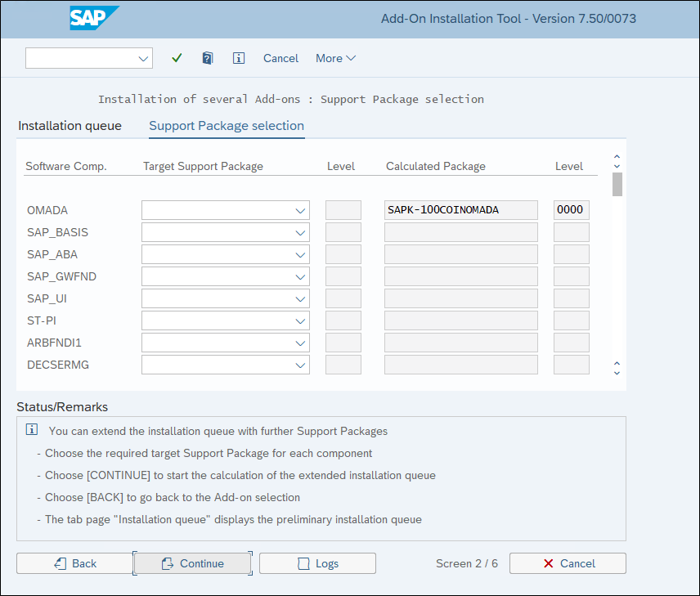
Task: Click the Software Comp. column header
Action: click(66, 167)
